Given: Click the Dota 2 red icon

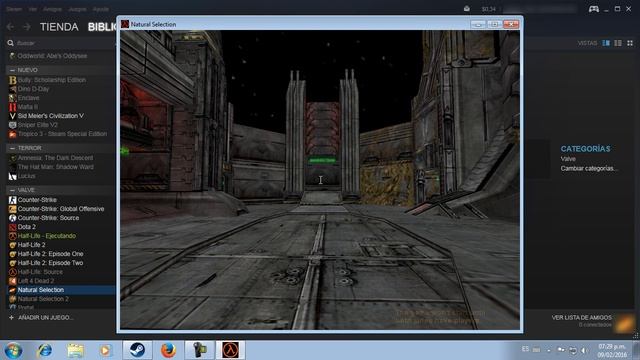Looking at the screenshot, I should coord(13,227).
